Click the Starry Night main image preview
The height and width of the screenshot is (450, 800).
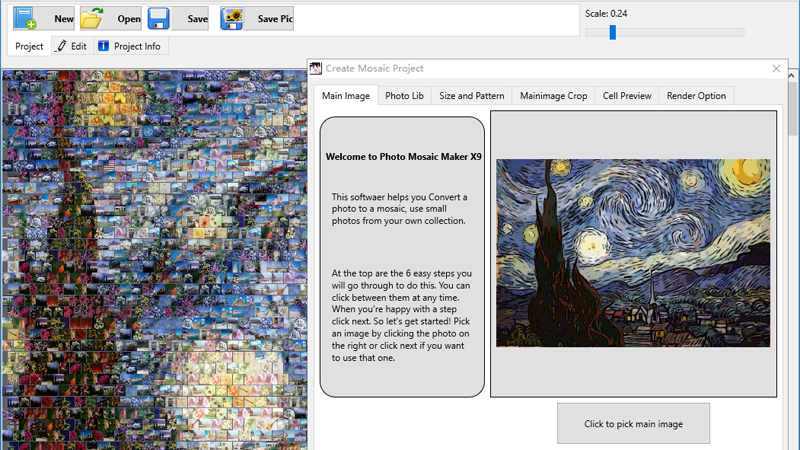pos(633,253)
